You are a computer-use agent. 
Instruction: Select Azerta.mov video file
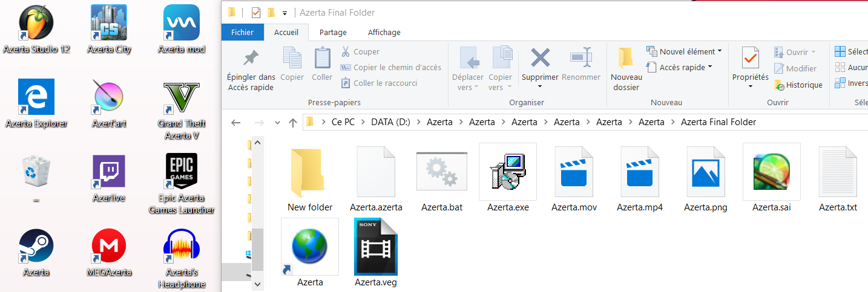point(574,178)
